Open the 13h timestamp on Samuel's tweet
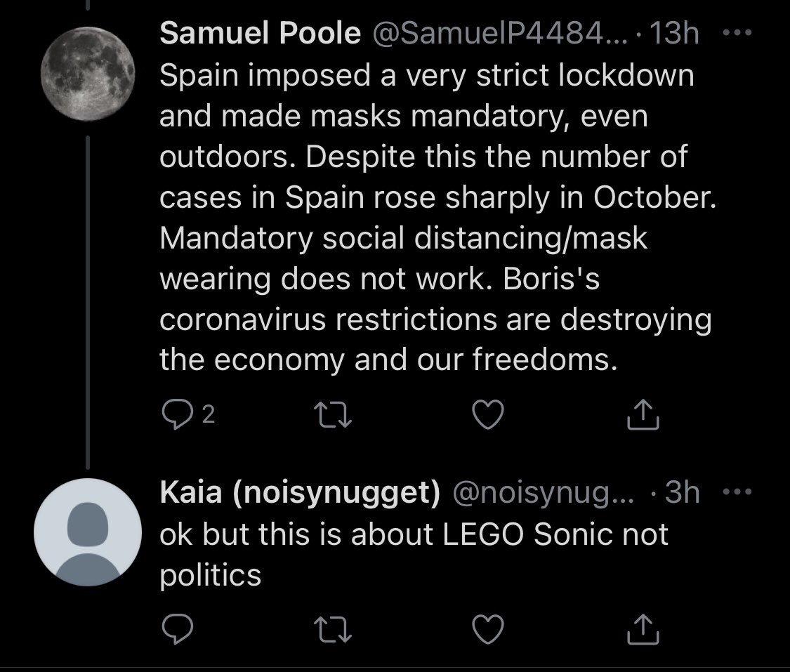This screenshot has width=790, height=672. point(675,33)
